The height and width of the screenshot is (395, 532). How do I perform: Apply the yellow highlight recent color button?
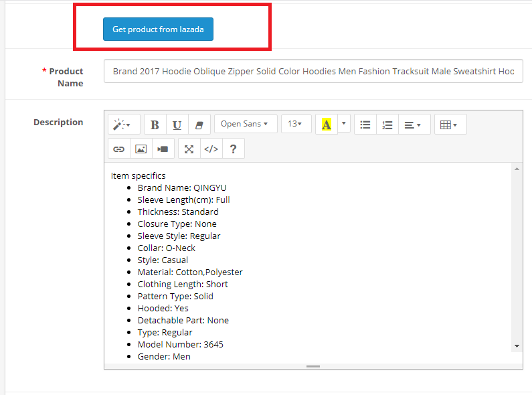pyautogui.click(x=327, y=125)
